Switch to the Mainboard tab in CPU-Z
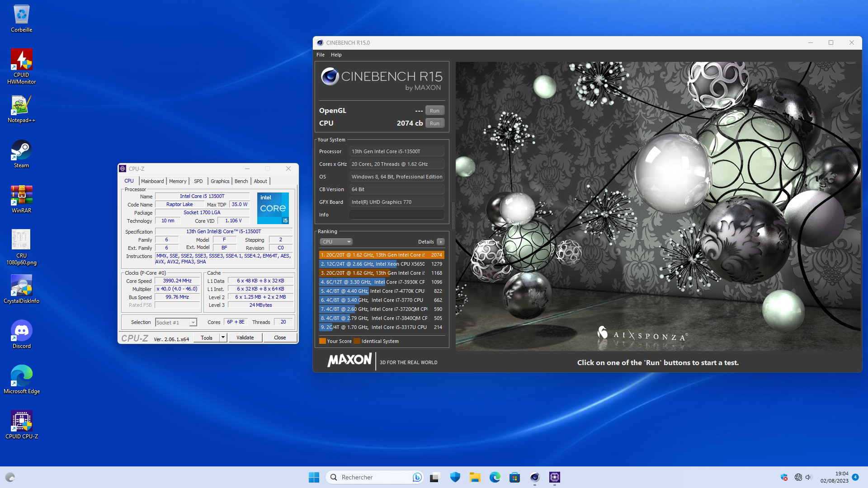The width and height of the screenshot is (868, 488). (x=152, y=181)
